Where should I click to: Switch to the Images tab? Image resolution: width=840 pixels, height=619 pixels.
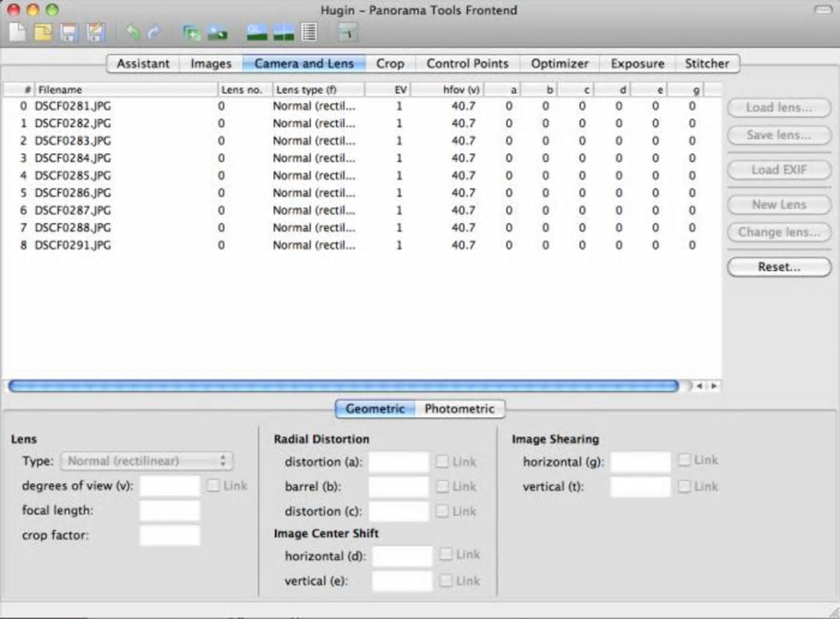211,63
